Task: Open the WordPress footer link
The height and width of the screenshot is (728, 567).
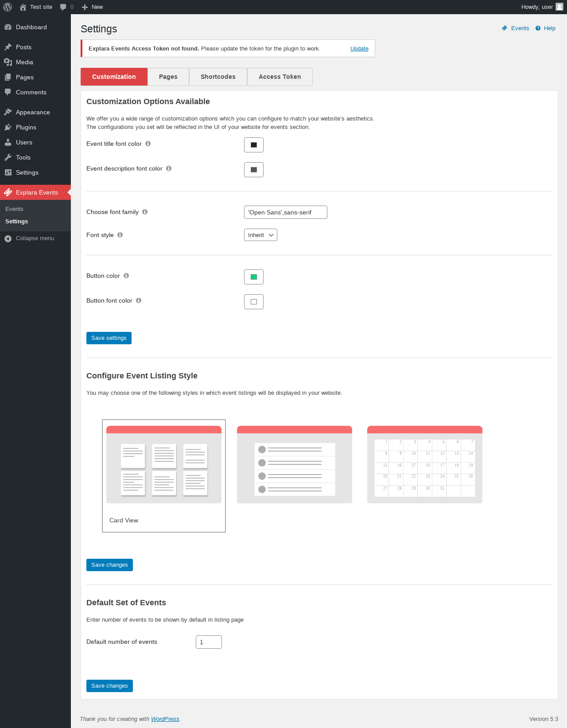Action: click(165, 719)
